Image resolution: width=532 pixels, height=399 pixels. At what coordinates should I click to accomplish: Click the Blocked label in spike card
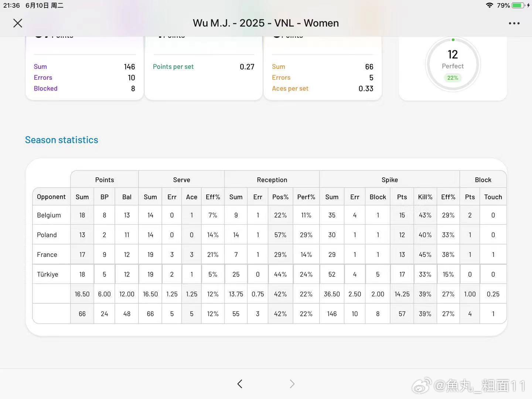coord(46,89)
